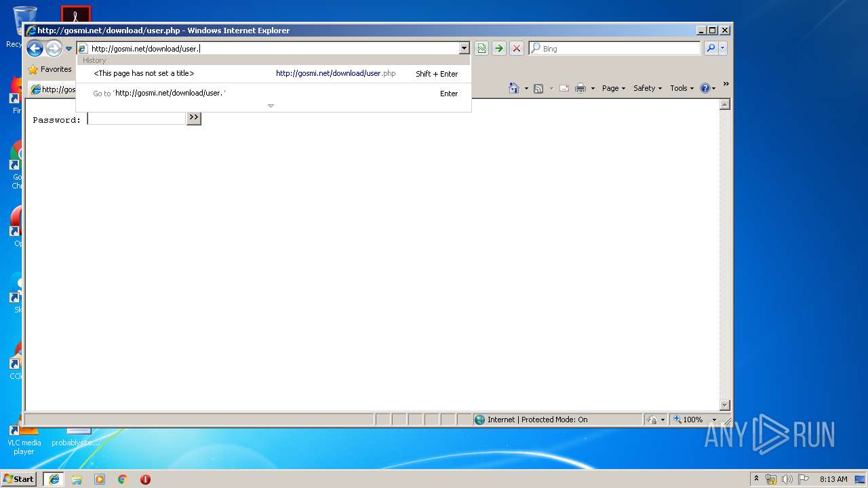Open Windows Explorer taskbar icon
Image resolution: width=868 pixels, height=488 pixels.
[77, 479]
